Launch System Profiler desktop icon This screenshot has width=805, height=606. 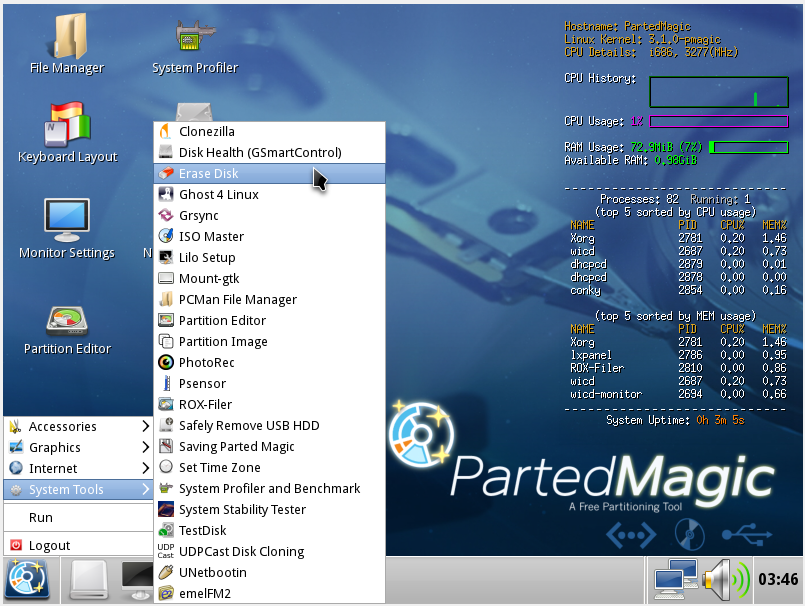coord(195,46)
